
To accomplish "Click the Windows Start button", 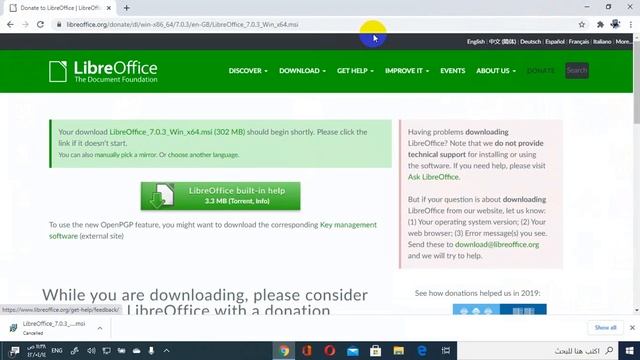I will tap(629, 351).
